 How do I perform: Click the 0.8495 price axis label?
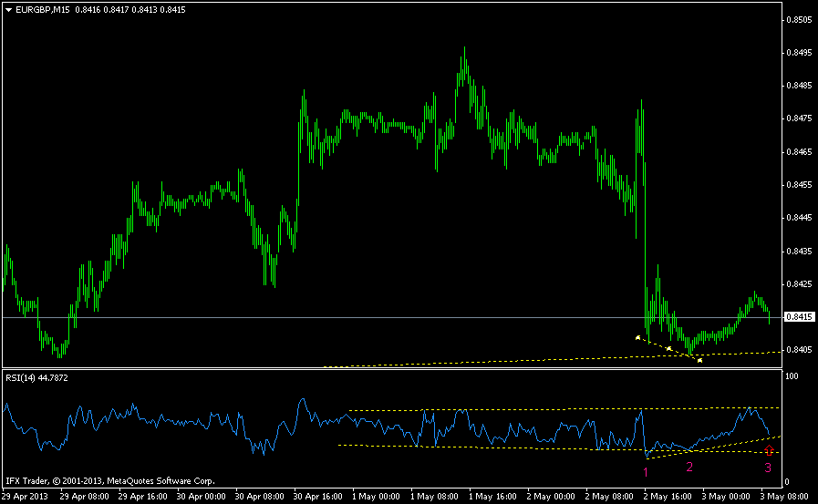799,53
